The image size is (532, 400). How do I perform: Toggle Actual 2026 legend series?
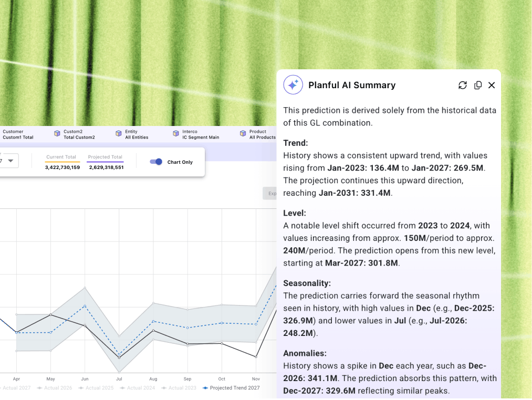pyautogui.click(x=54, y=388)
